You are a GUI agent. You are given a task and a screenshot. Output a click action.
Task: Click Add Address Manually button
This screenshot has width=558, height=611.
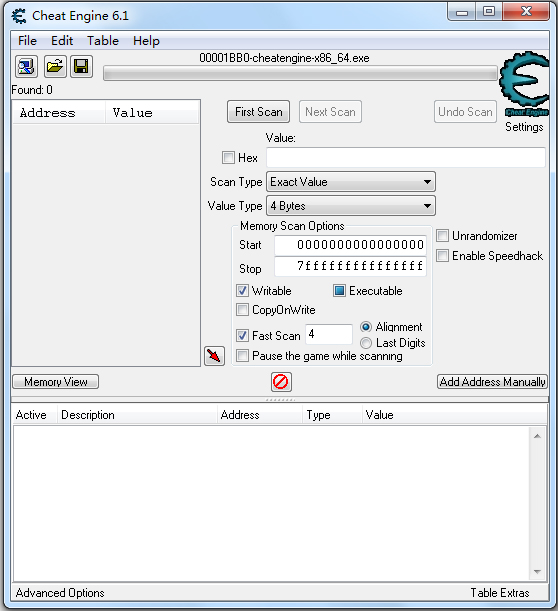(492, 382)
